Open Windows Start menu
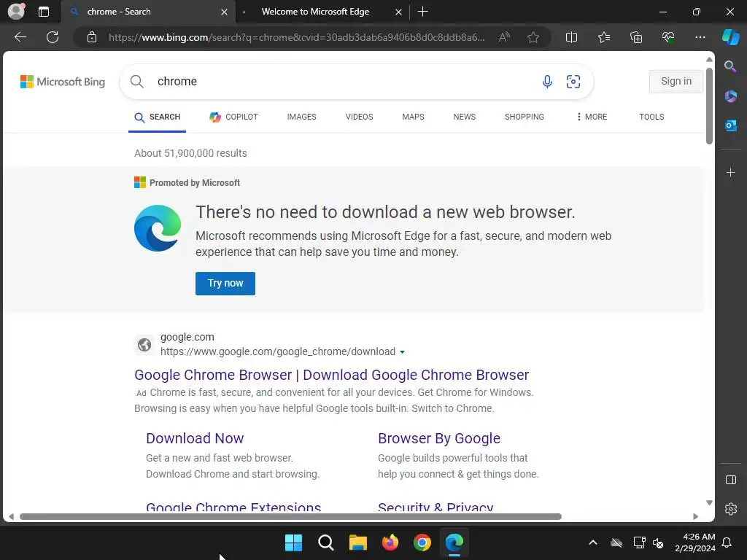The width and height of the screenshot is (747, 560). pyautogui.click(x=293, y=542)
